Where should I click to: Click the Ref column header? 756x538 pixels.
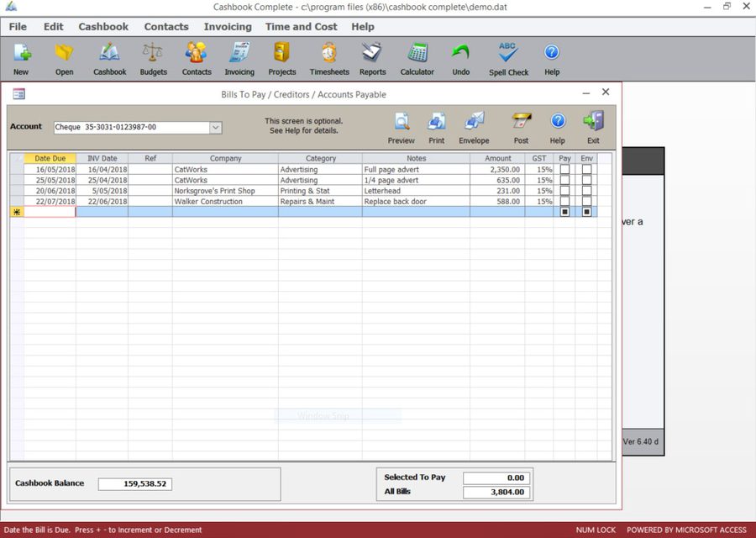[150, 158]
